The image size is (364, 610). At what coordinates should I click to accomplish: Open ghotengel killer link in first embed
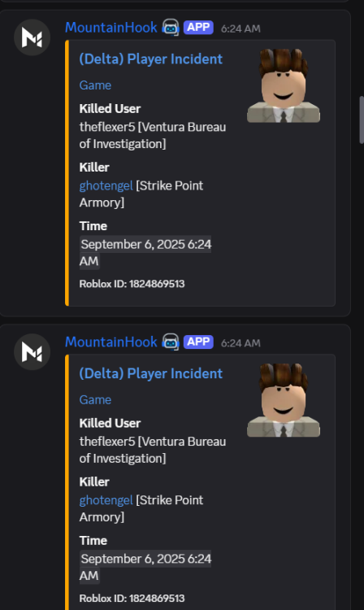(106, 185)
